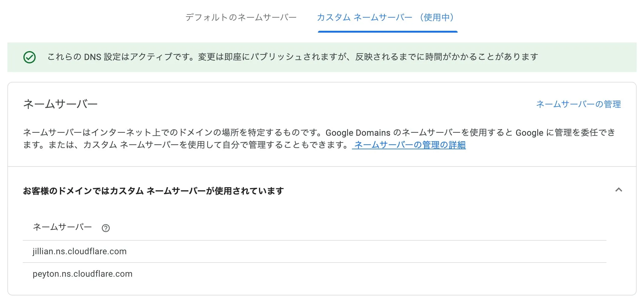Click the blank area right of peyton.ns.cloudflare.com

(x=369, y=274)
